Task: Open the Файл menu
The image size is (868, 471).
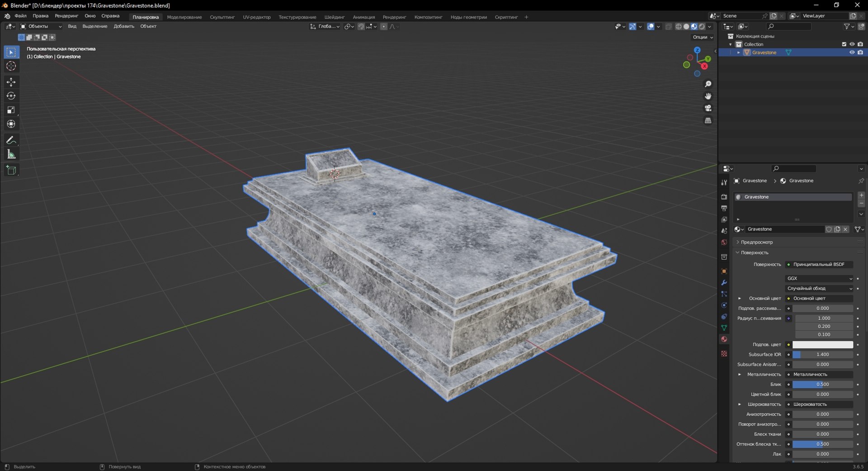Action: (x=20, y=16)
